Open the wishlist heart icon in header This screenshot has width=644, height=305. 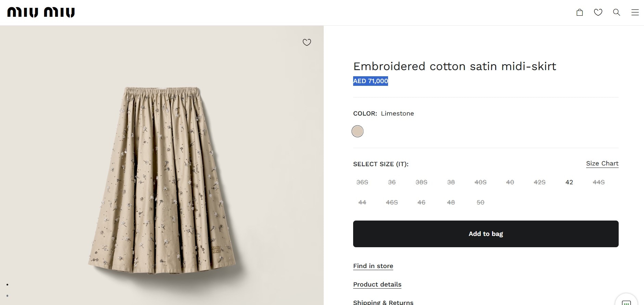click(598, 12)
